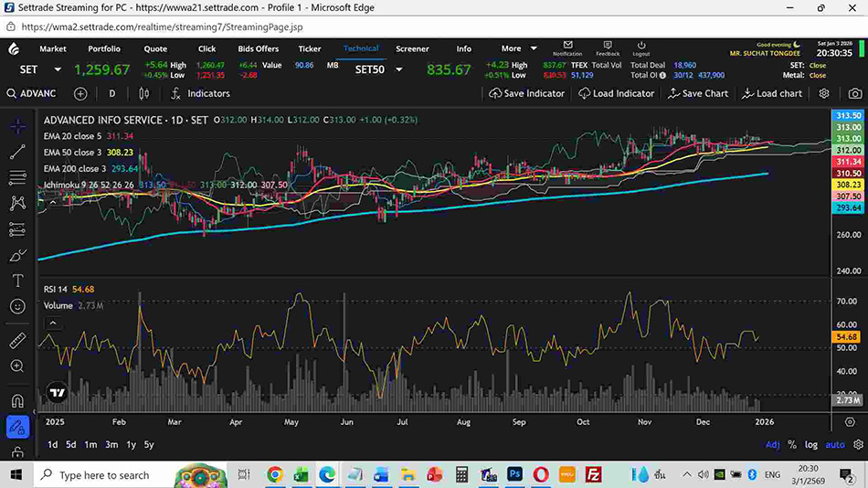The width and height of the screenshot is (868, 488).
Task: Click the chart settings gear icon
Action: click(824, 93)
